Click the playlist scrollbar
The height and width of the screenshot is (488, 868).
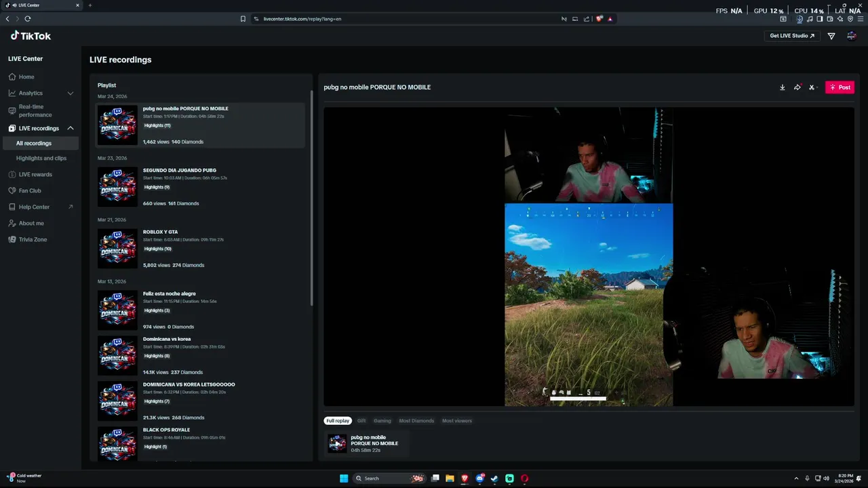click(311, 197)
